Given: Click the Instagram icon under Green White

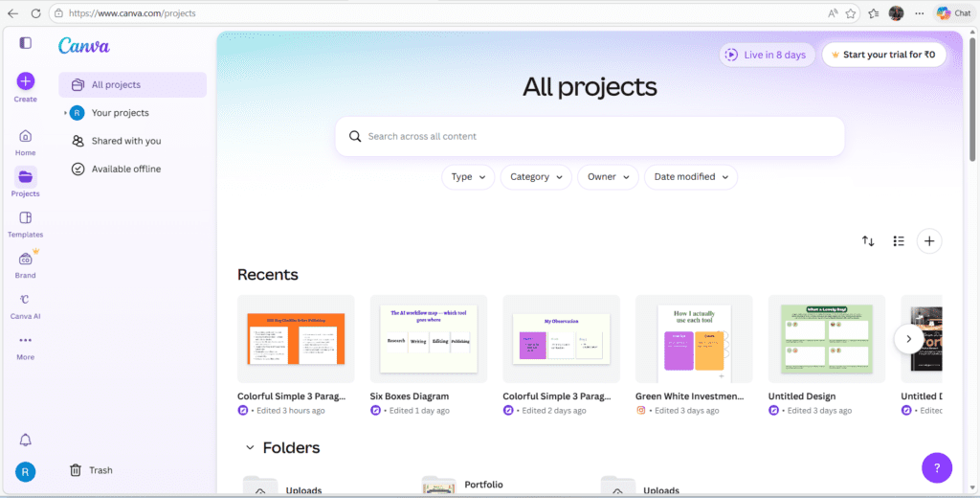Looking at the screenshot, I should (x=640, y=411).
